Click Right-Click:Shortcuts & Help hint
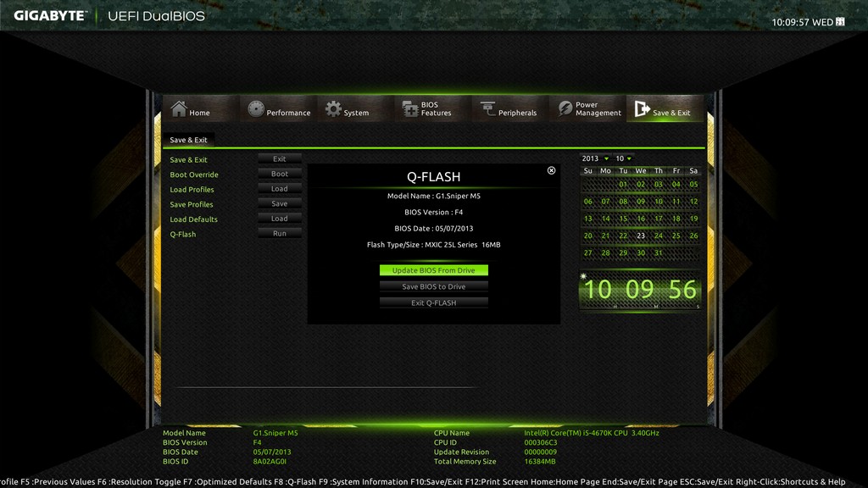868x488 pixels. [x=791, y=482]
